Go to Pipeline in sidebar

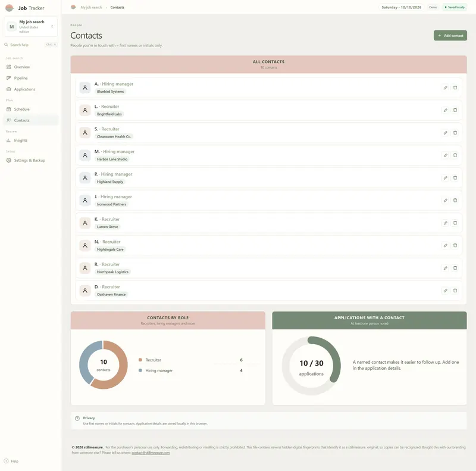coord(30,78)
